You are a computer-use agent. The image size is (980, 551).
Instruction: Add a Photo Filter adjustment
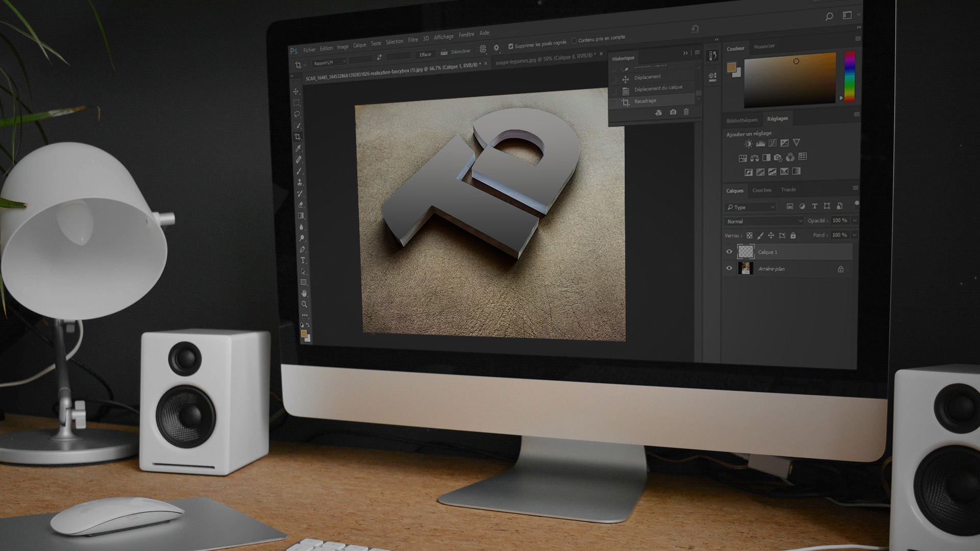(778, 158)
